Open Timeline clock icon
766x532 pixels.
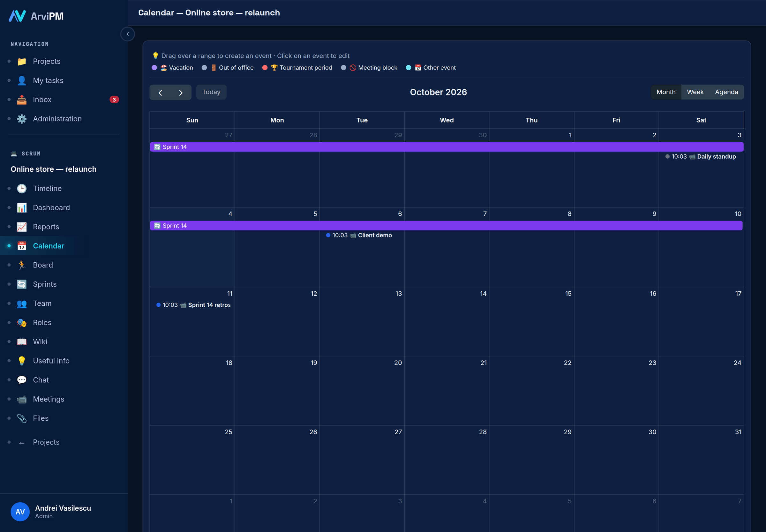(x=22, y=188)
